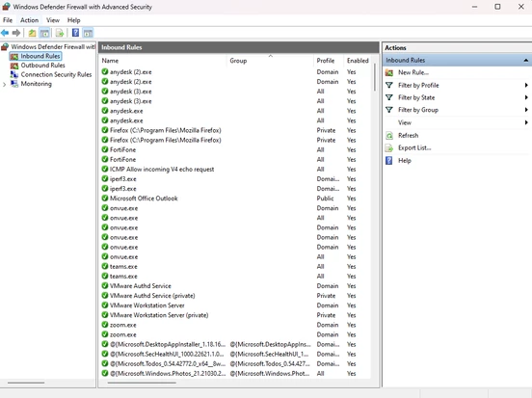The image size is (532, 398).
Task: Sort by the Name column header
Action: coord(164,61)
